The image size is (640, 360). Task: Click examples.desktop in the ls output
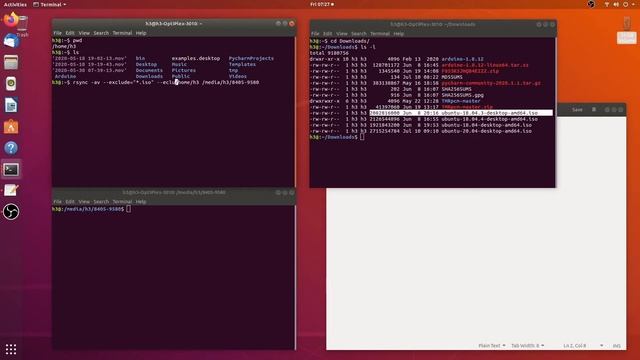coord(196,58)
